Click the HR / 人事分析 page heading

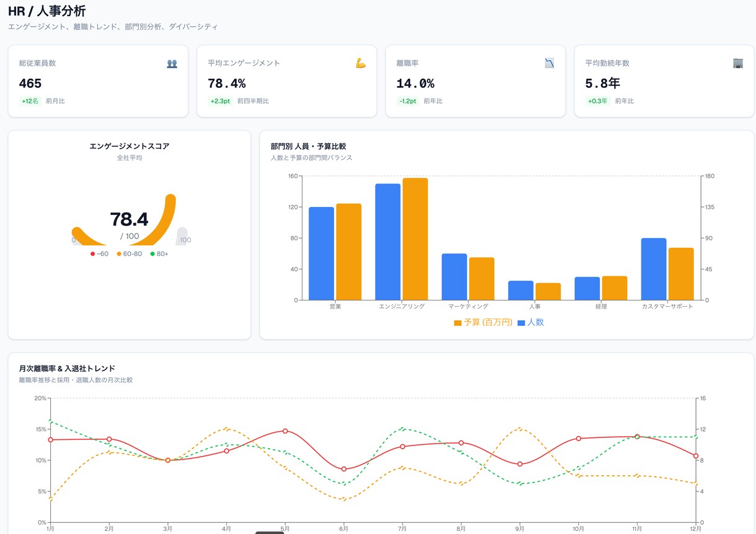tap(47, 11)
